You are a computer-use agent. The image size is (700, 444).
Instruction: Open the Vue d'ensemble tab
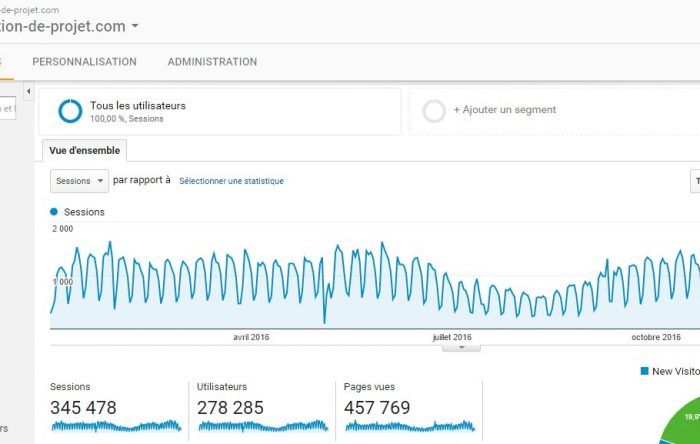point(84,150)
